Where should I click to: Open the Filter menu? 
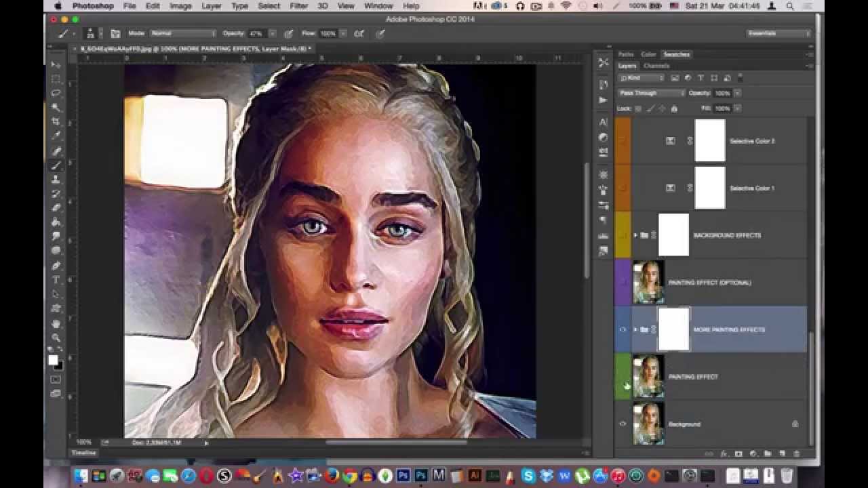(299, 5)
